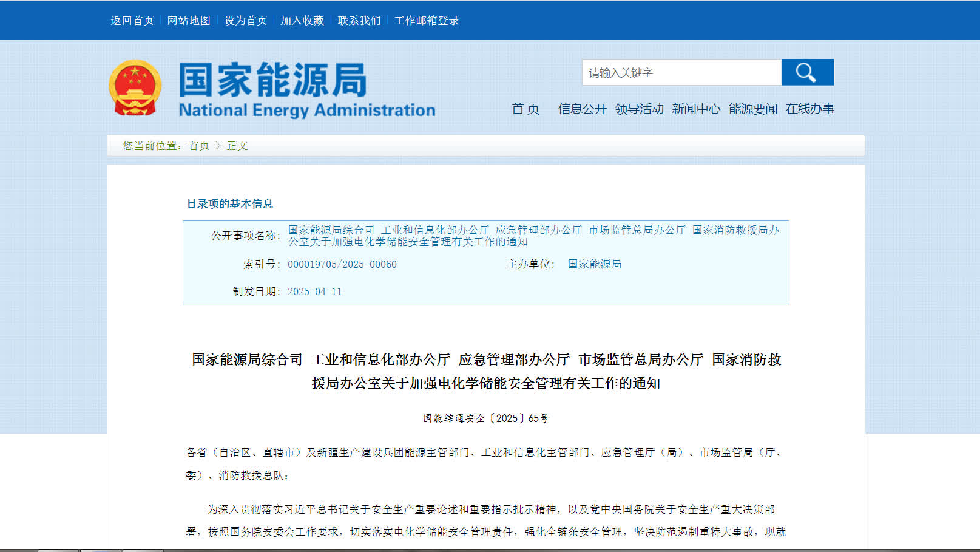This screenshot has width=980, height=552.
Task: Click the 各省（自治区、直辖市） recipient paragraph
Action: point(486,464)
